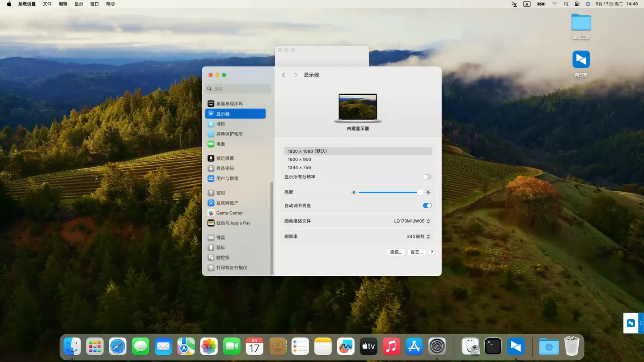Open Printers & Scanners (打印机与扫描仪)
The width and height of the screenshot is (644, 362).
pos(231,268)
